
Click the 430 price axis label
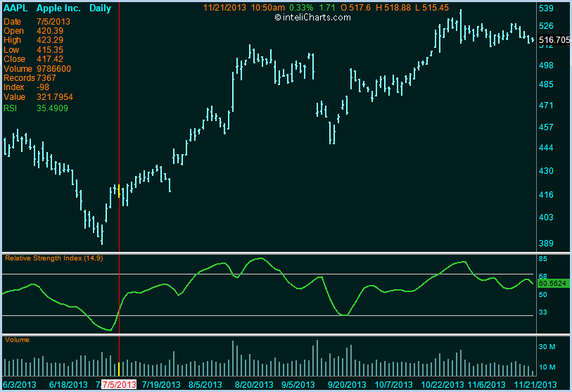(546, 171)
